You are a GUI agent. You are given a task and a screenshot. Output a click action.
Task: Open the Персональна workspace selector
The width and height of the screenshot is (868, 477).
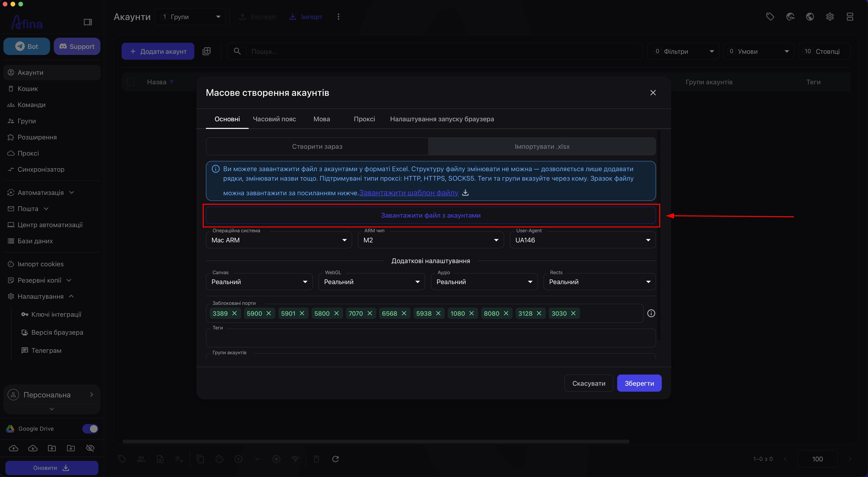[52, 395]
